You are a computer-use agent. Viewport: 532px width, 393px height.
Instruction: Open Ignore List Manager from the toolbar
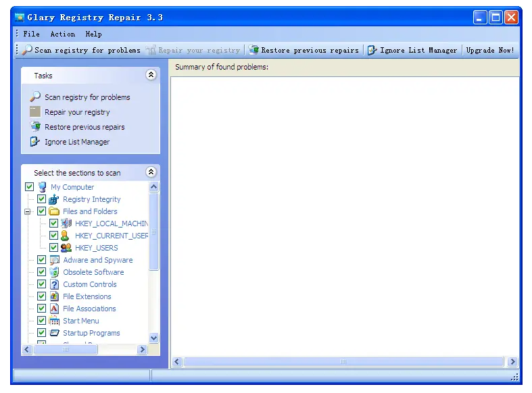(x=412, y=50)
